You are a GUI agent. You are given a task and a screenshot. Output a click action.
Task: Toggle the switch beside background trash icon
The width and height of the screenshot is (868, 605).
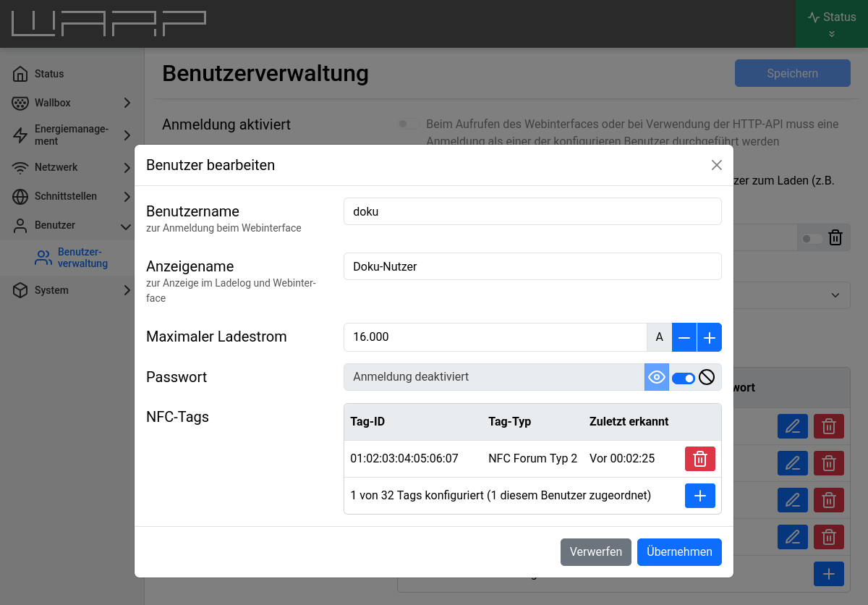click(812, 238)
